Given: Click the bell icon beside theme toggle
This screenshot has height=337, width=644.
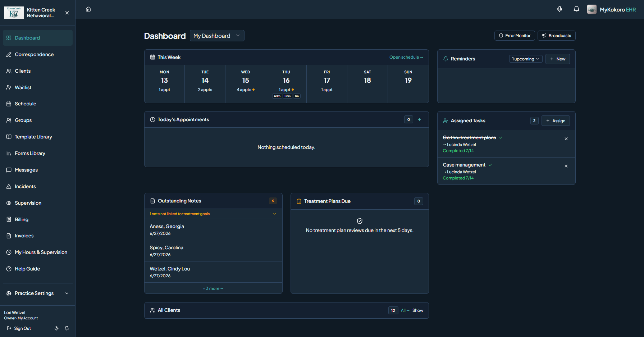Looking at the screenshot, I should pos(67,328).
